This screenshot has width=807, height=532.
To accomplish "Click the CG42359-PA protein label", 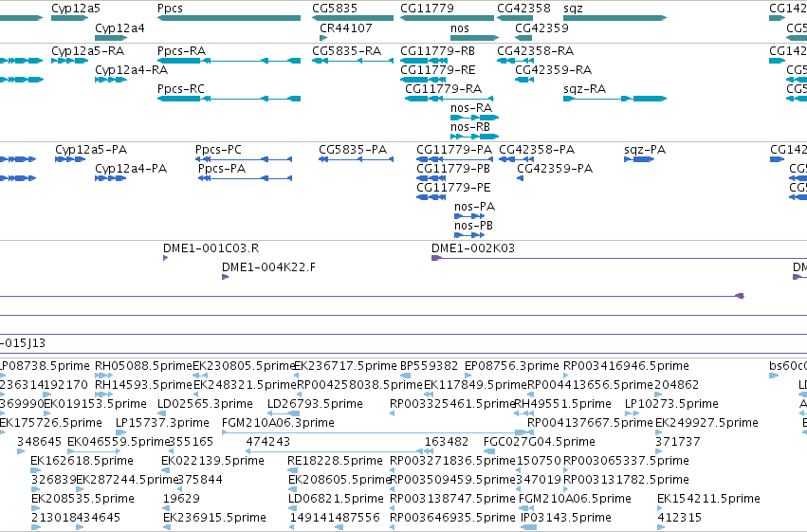I will coord(555,169).
